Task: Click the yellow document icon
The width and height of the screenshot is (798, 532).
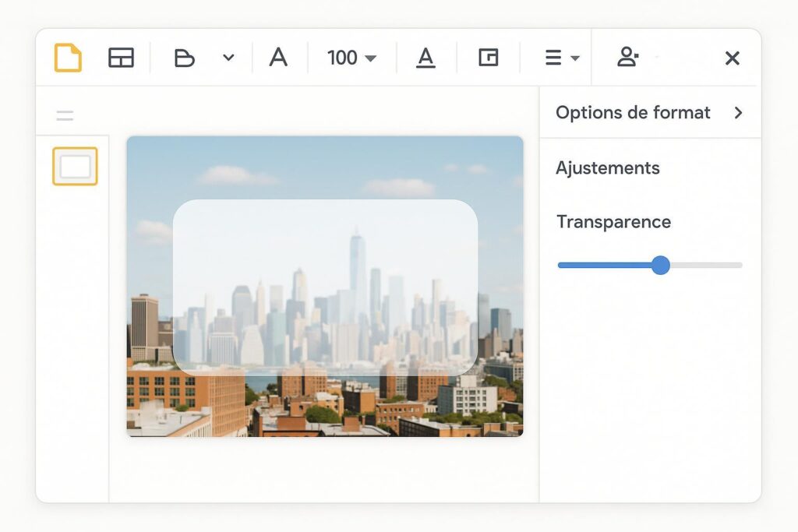Action: click(x=68, y=58)
